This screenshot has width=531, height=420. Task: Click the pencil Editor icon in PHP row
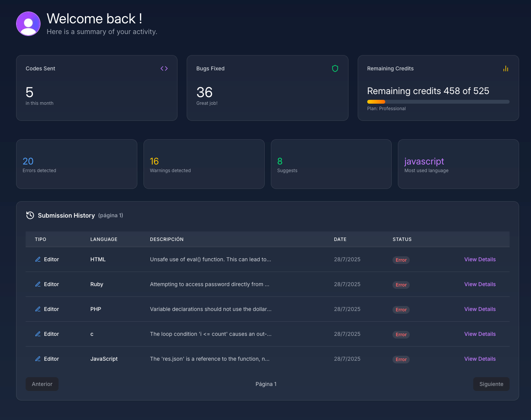[38, 309]
